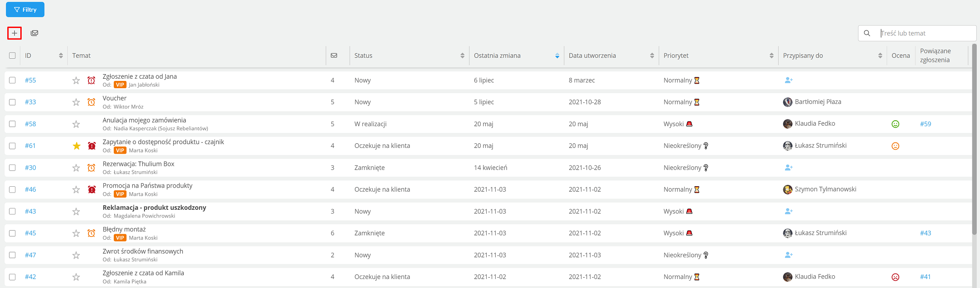The height and width of the screenshot is (288, 980).
Task: Tick the select-all checkbox in the header
Action: 12,56
